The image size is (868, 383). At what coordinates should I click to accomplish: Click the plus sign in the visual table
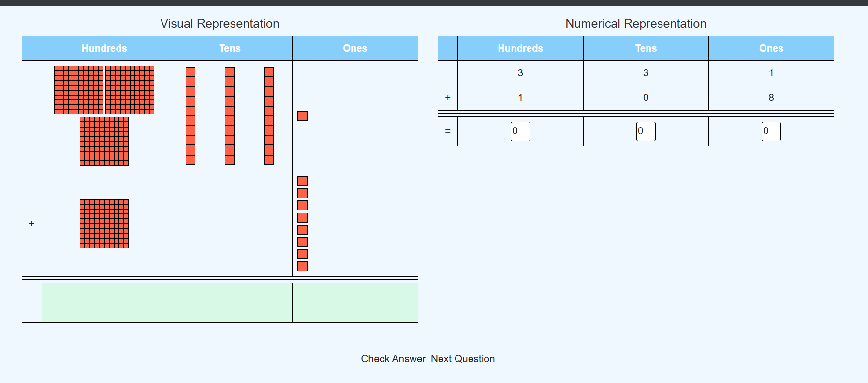(31, 224)
